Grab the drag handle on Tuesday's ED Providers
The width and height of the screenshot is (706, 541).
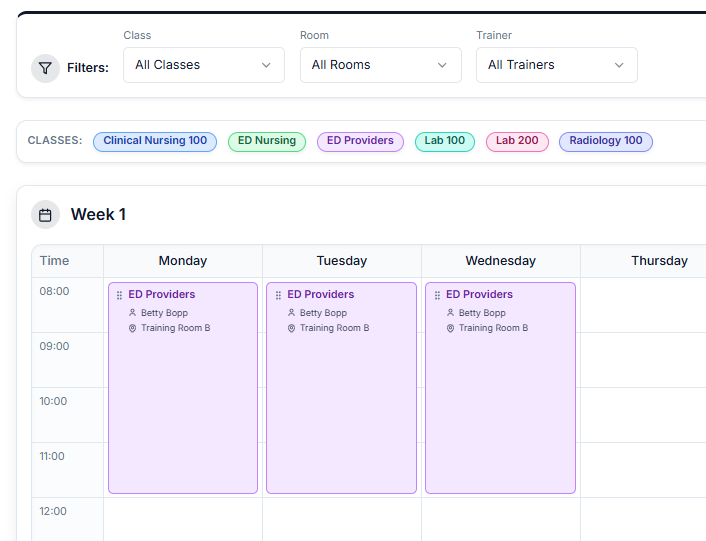tap(278, 295)
